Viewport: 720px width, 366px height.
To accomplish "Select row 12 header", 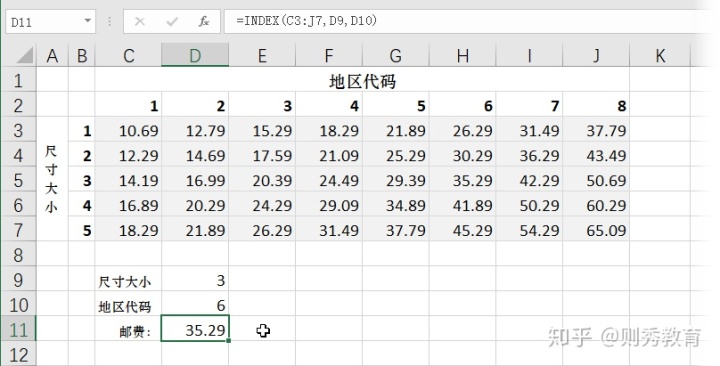I will click(19, 354).
